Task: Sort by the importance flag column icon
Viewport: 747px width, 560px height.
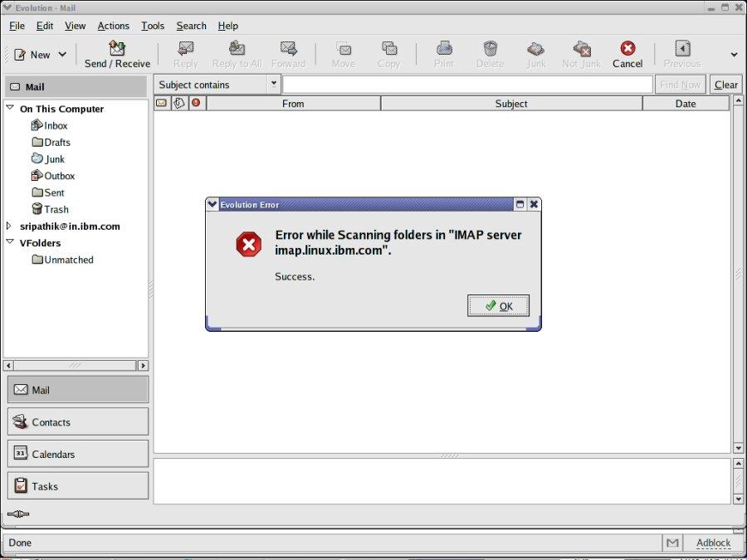Action: point(196,103)
